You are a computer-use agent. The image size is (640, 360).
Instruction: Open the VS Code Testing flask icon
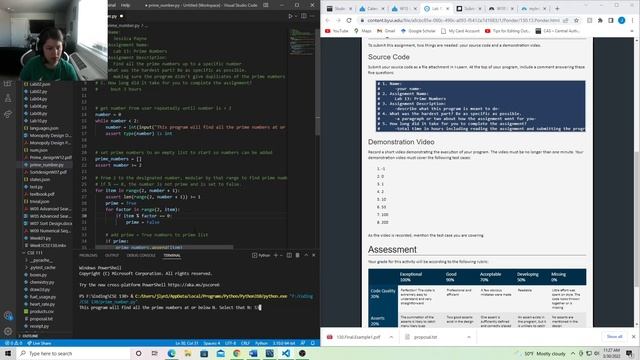click(x=8, y=98)
